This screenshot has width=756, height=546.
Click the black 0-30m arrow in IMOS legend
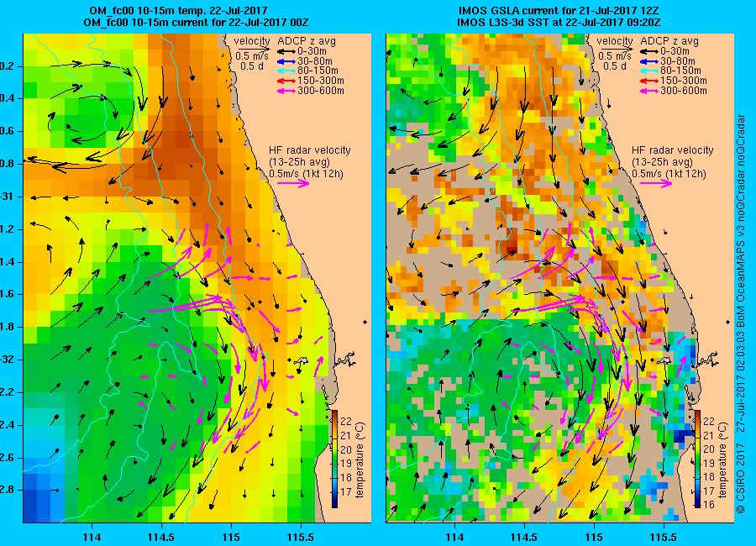point(649,51)
